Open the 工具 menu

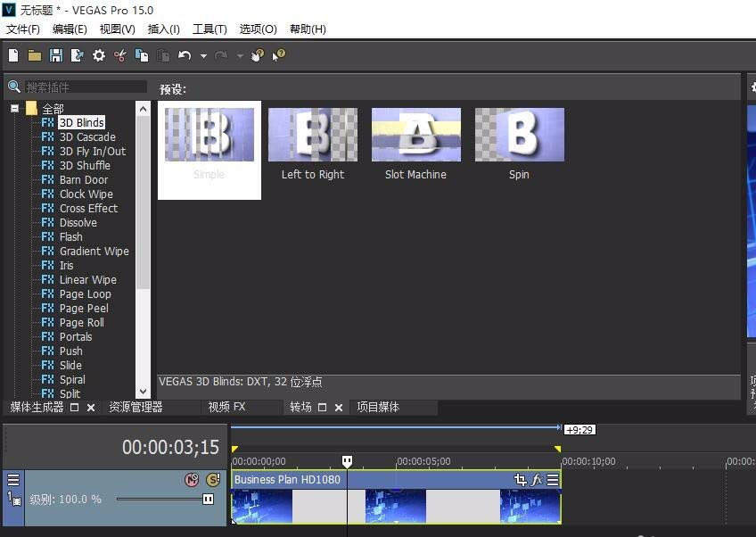tap(210, 29)
